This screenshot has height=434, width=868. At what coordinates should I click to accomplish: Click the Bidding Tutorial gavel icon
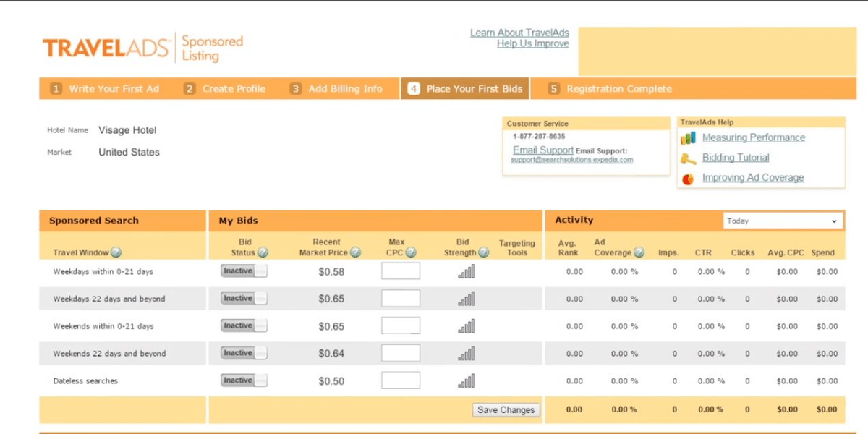tap(689, 158)
